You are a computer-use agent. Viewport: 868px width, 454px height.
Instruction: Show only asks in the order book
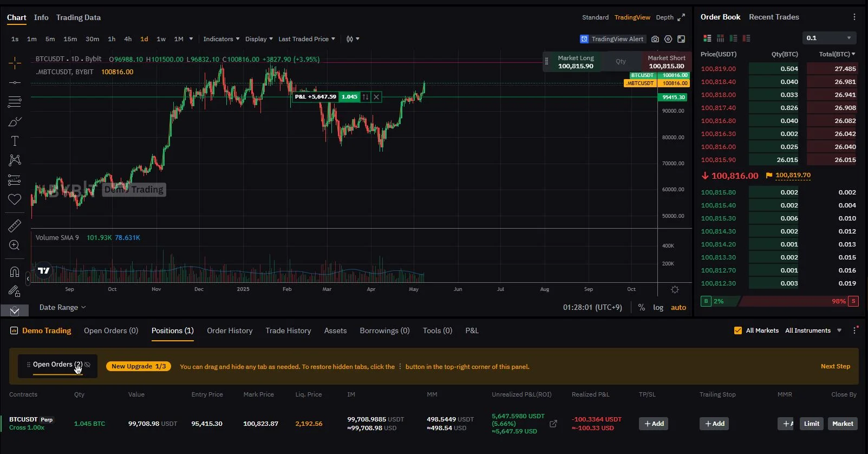coord(746,38)
